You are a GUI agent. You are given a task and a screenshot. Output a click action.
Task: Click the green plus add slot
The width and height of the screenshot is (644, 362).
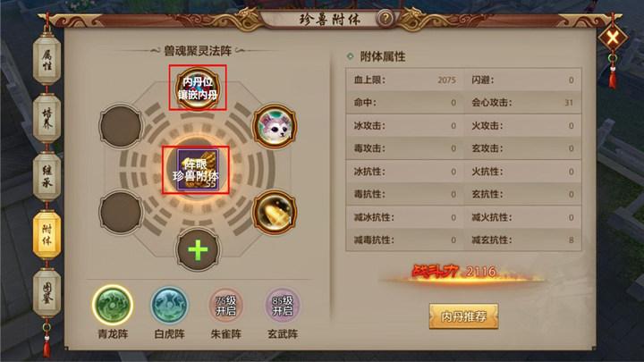[198, 249]
